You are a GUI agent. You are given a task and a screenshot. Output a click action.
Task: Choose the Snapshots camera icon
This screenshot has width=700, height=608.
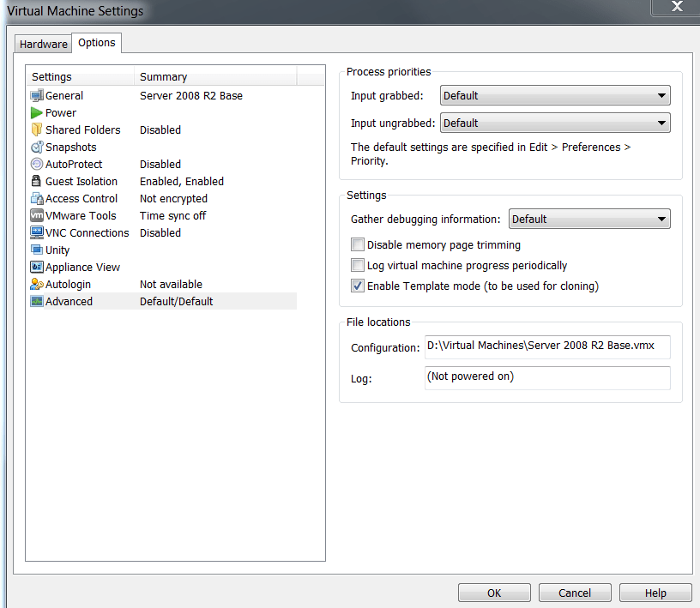tap(37, 147)
